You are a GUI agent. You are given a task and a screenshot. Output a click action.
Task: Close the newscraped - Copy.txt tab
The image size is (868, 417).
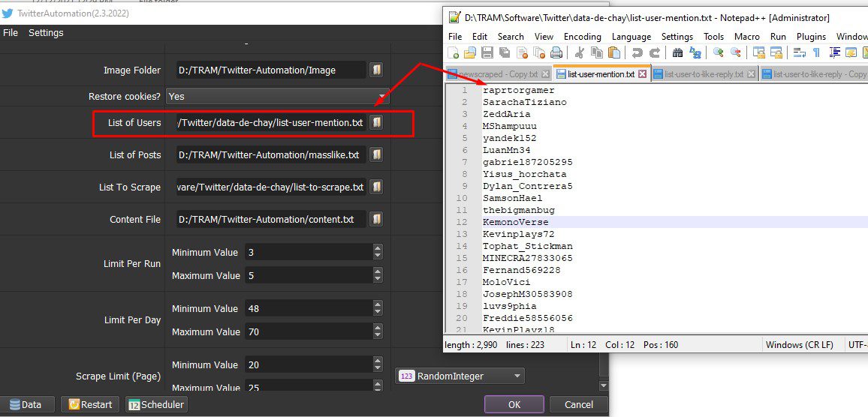coord(545,73)
